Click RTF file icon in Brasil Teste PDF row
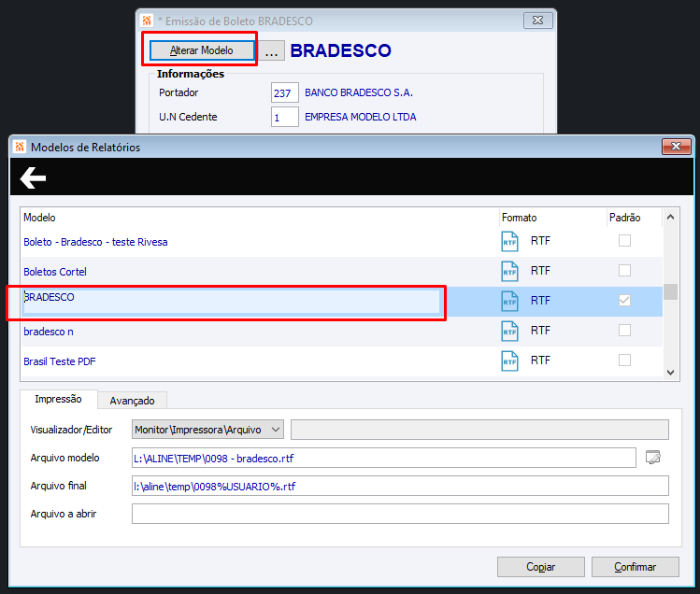Image resolution: width=700 pixels, height=594 pixels. point(509,361)
